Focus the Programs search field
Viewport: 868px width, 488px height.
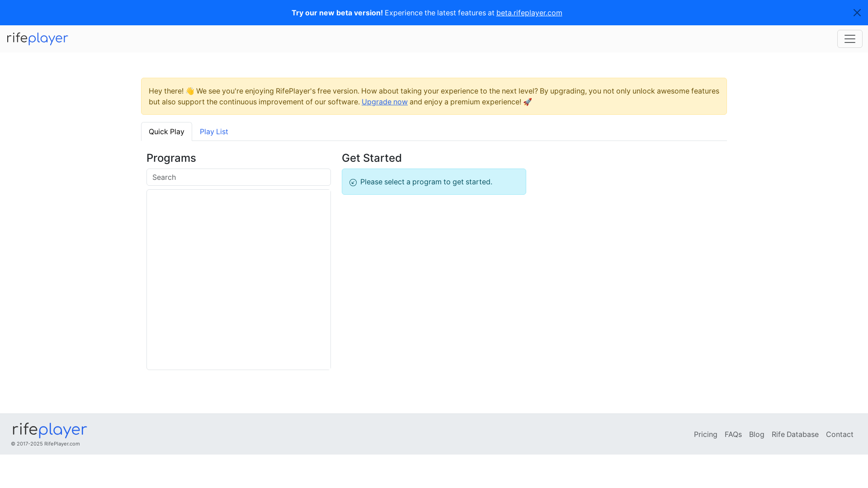(x=239, y=177)
